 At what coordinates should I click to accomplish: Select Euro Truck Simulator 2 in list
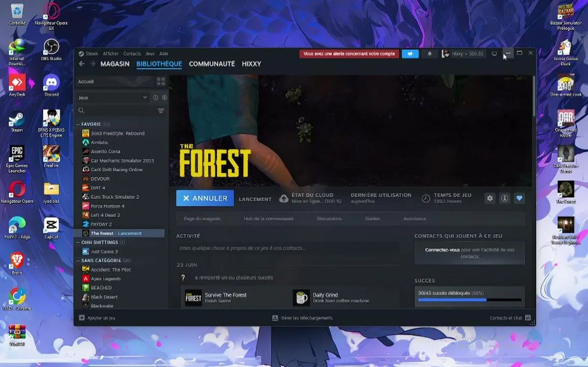click(x=115, y=197)
